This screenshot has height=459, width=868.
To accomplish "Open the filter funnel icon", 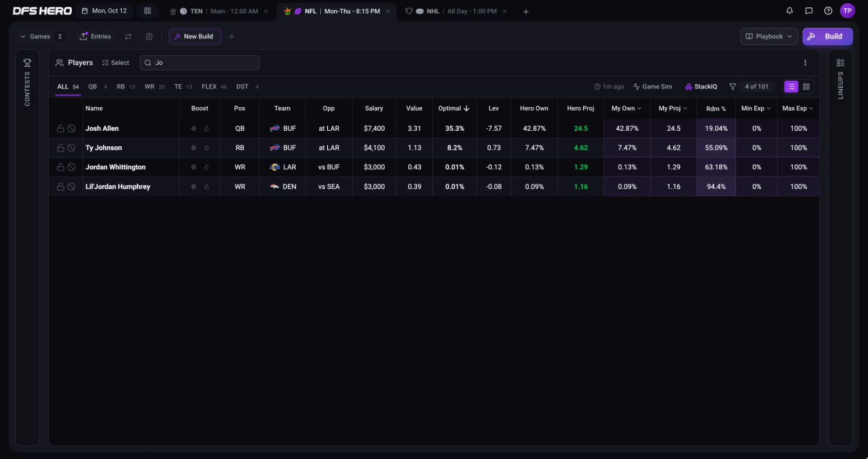I will click(733, 87).
